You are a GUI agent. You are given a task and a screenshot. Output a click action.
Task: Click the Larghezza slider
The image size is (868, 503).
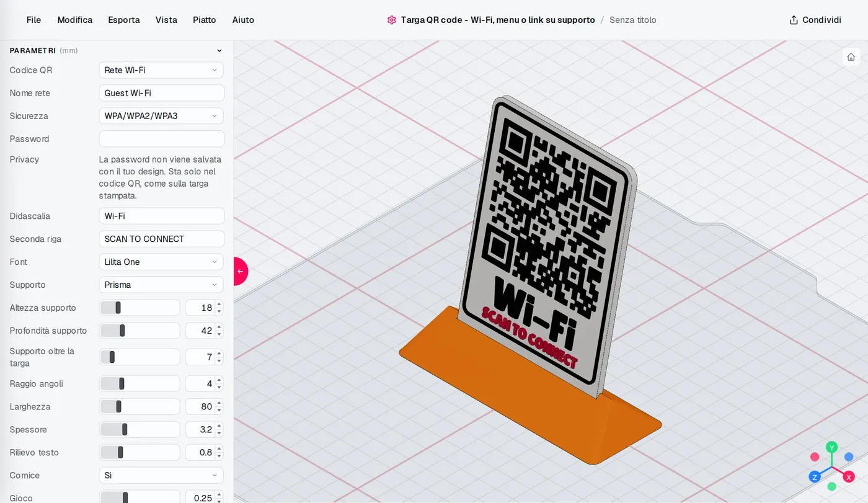click(139, 407)
